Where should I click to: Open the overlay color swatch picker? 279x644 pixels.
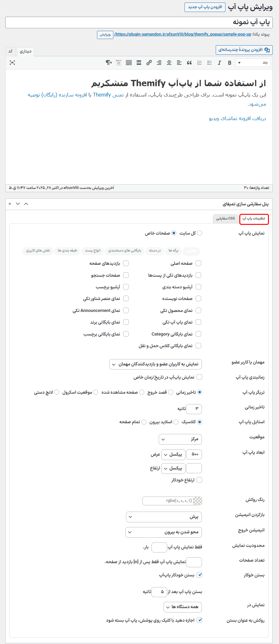[197, 501]
